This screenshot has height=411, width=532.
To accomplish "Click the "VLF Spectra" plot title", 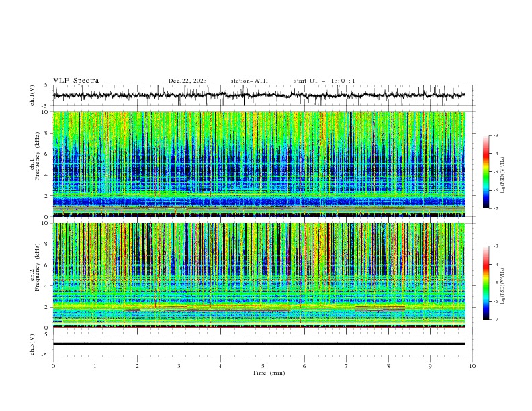I will pos(76,81).
